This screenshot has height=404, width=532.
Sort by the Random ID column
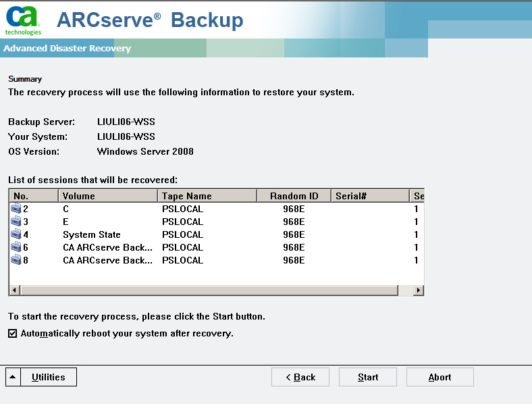pyautogui.click(x=294, y=196)
